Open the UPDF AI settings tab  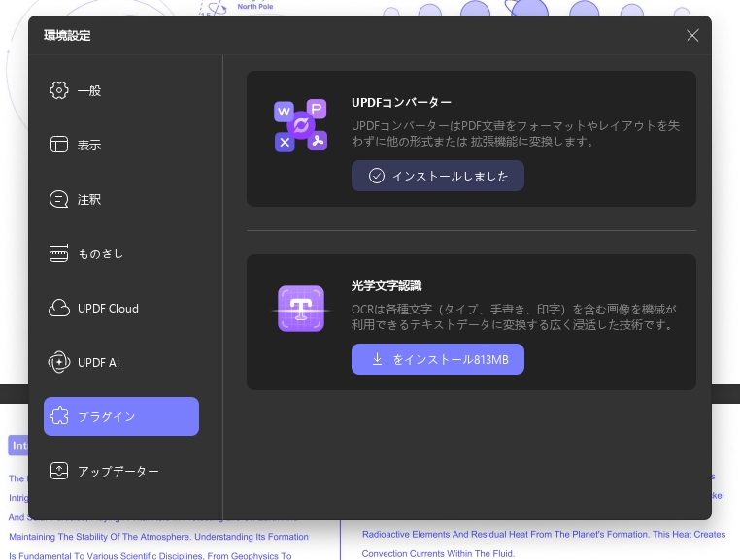(121, 362)
